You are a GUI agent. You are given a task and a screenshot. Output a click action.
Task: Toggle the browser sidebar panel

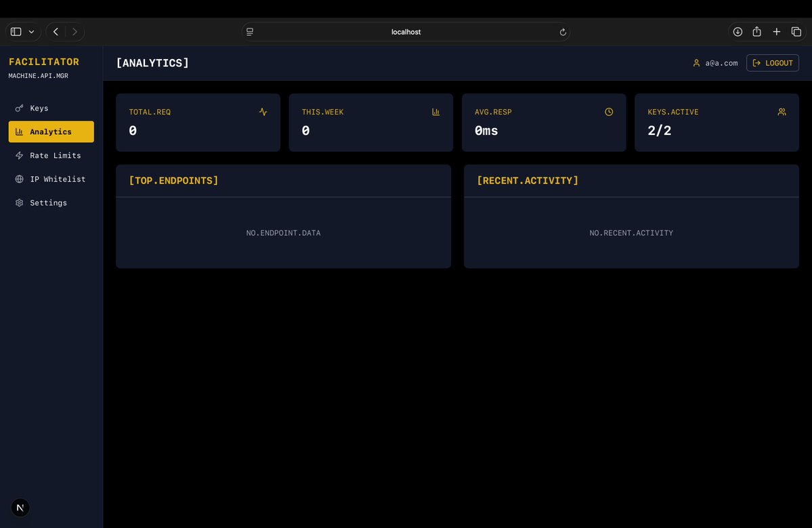click(16, 32)
